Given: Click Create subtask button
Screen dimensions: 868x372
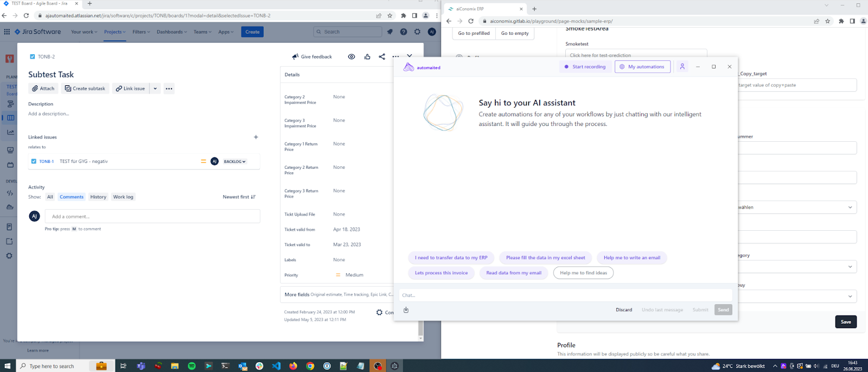Looking at the screenshot, I should coord(85,89).
